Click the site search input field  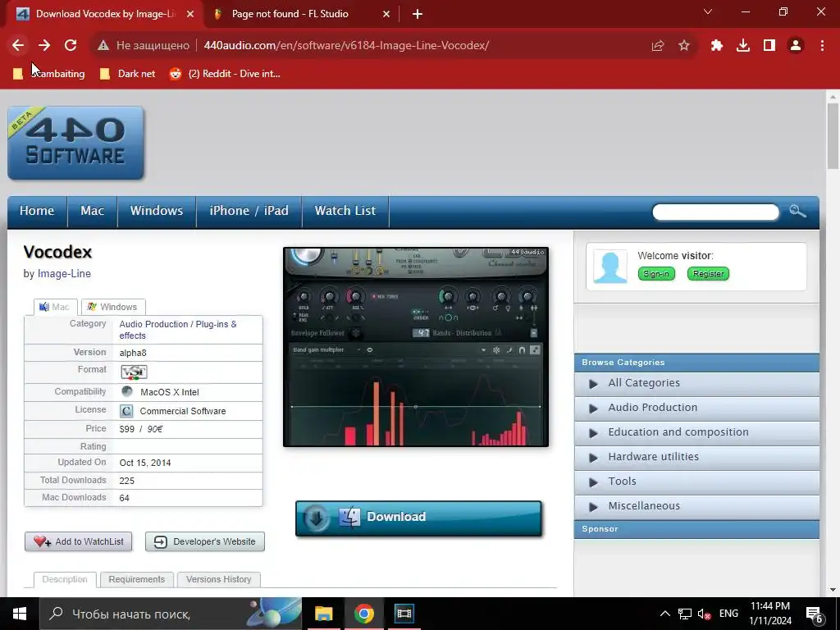tap(715, 212)
